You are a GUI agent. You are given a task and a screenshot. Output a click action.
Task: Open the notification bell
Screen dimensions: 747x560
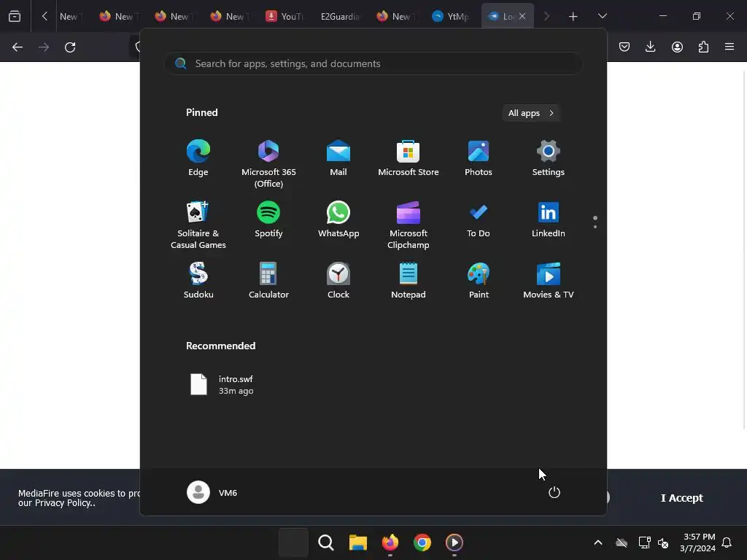(x=727, y=542)
